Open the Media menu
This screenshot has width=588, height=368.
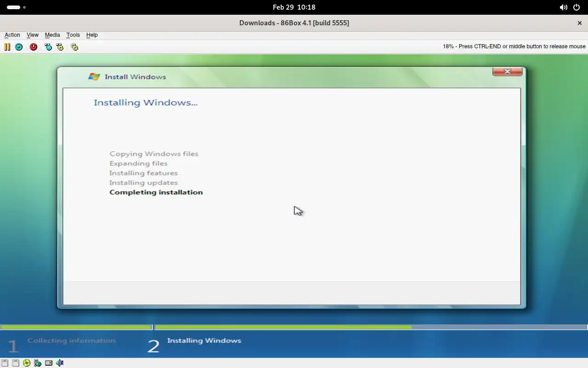point(52,35)
